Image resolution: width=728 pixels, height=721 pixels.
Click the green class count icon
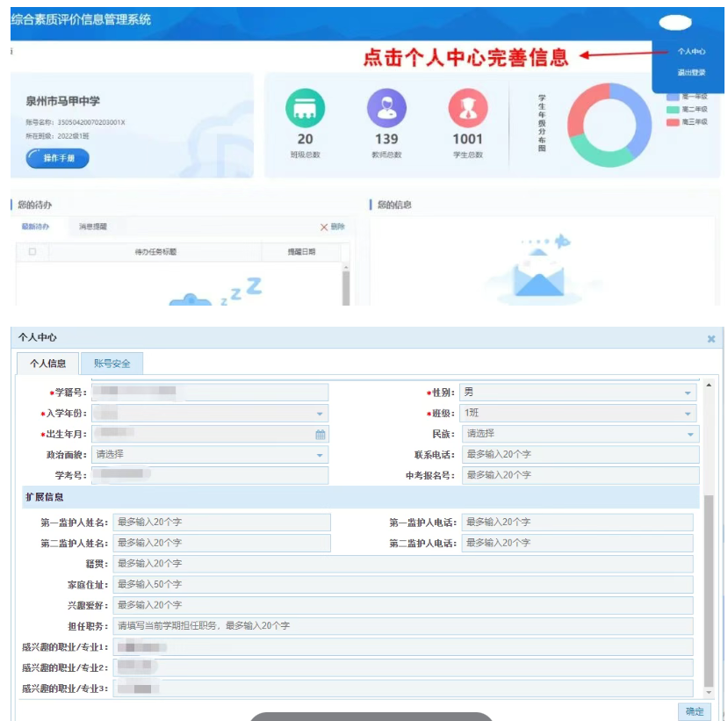point(305,108)
